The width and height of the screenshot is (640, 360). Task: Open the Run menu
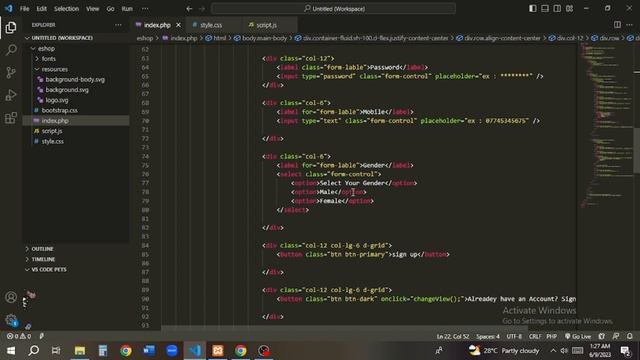[x=127, y=9]
